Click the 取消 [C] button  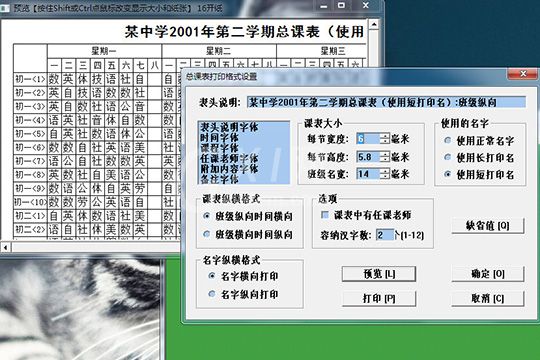coord(488,298)
